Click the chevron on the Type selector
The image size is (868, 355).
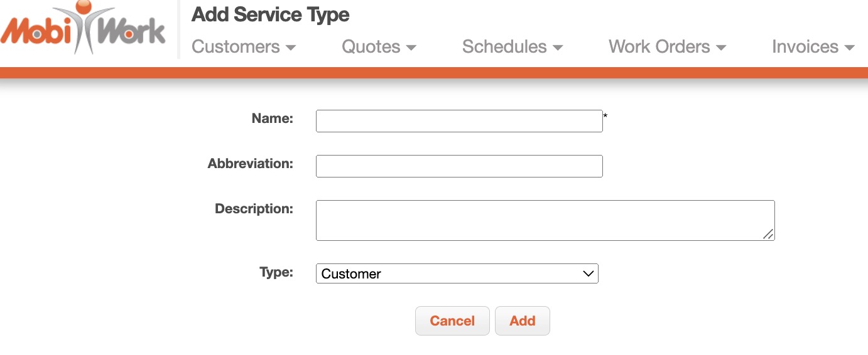(588, 273)
